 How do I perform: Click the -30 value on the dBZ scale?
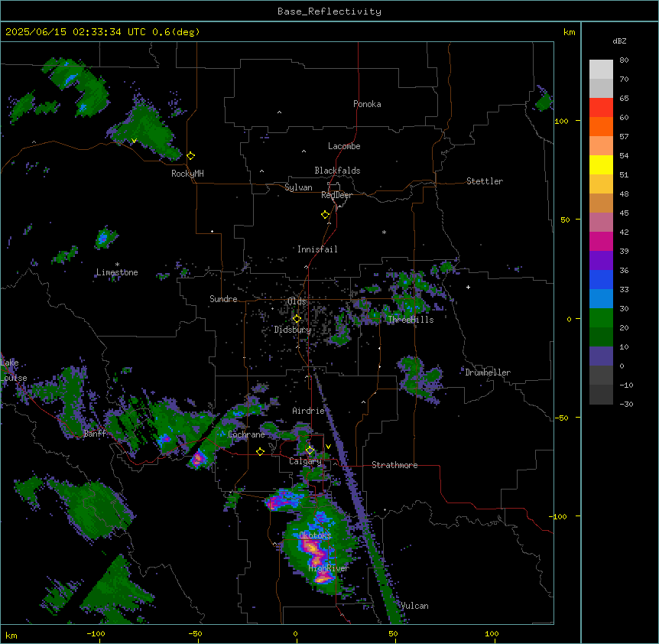pyautogui.click(x=626, y=404)
